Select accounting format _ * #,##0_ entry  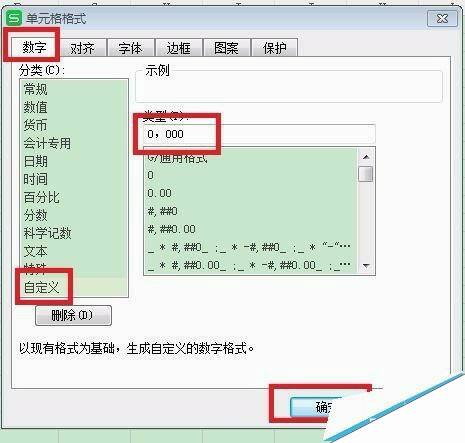pos(251,247)
